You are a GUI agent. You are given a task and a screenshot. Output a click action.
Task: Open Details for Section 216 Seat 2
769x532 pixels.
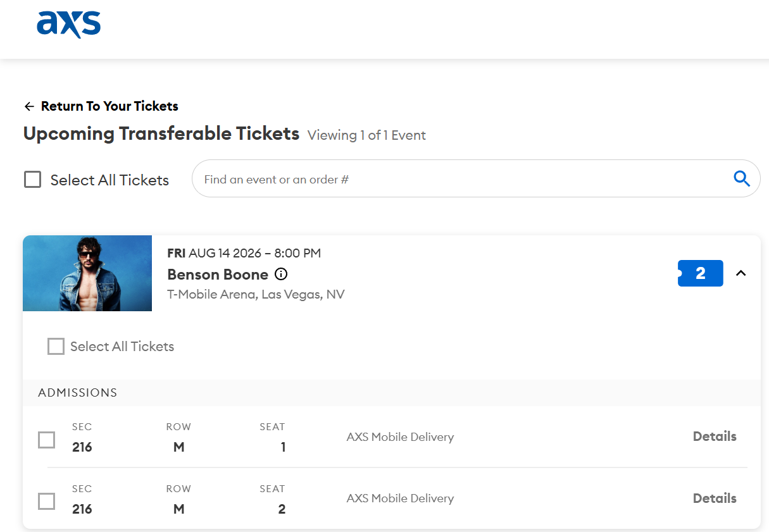715,498
